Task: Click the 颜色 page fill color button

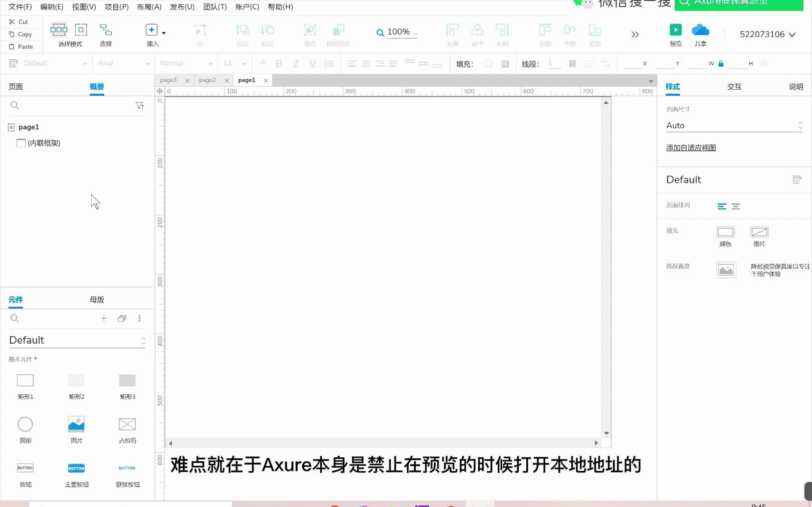Action: 725,232
